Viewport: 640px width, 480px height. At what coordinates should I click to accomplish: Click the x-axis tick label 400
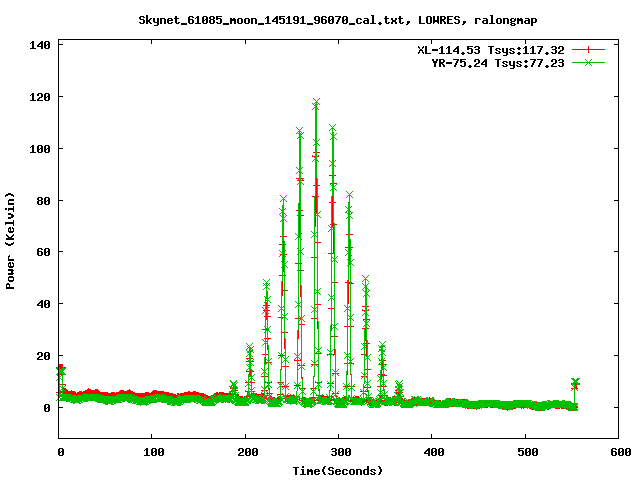(x=431, y=453)
